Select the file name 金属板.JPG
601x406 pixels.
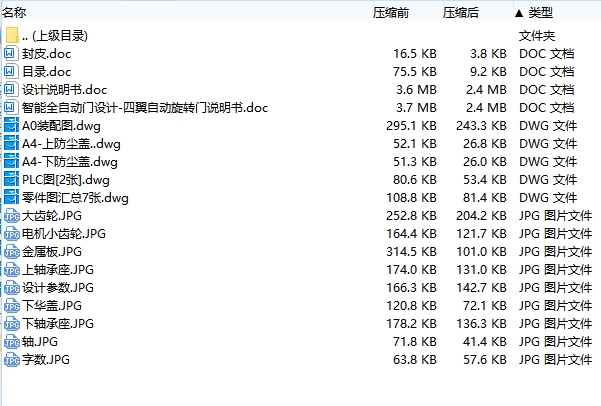(52, 252)
